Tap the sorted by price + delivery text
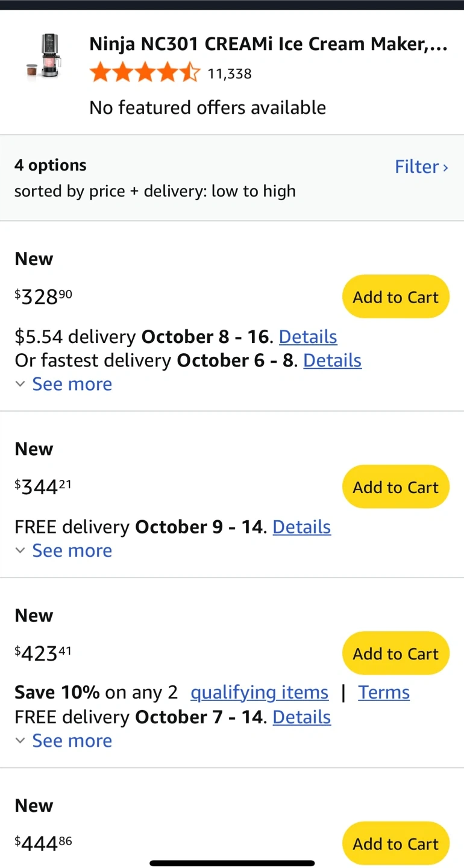464x868 pixels. (x=155, y=191)
